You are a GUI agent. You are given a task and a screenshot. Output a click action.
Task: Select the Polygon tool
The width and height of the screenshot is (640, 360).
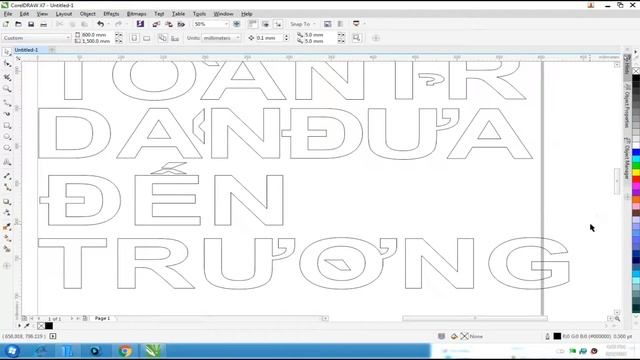[x=7, y=148]
